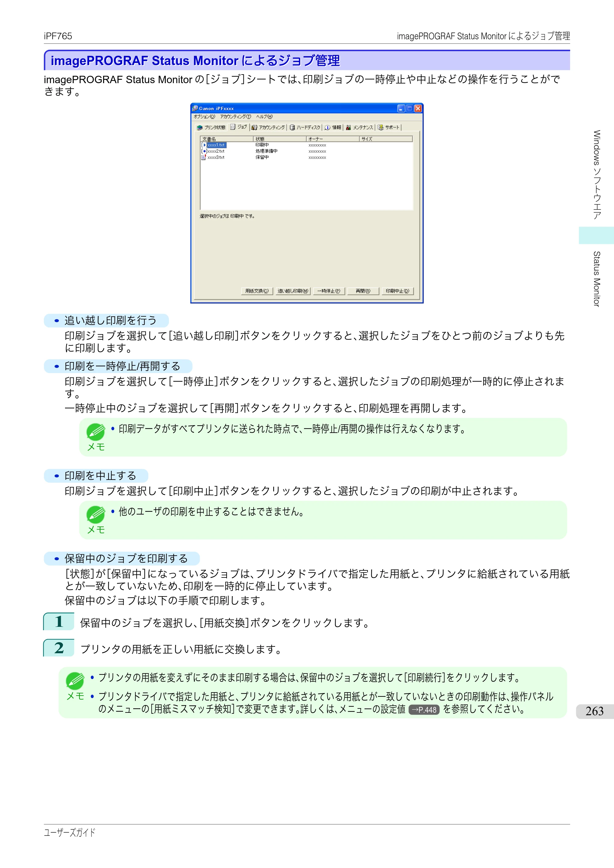Click the 処理準備中 status of xxxx2.txt
This screenshot has width=614, height=868.
(x=266, y=151)
